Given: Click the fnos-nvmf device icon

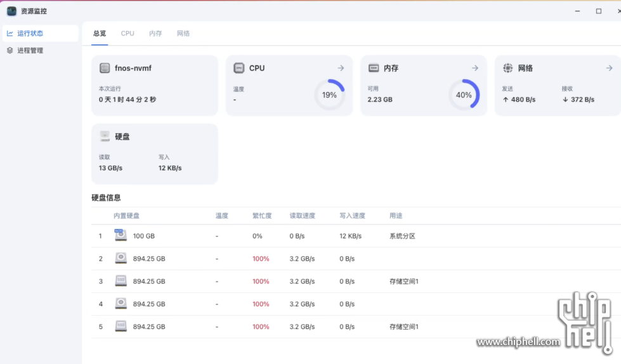Looking at the screenshot, I should pyautogui.click(x=105, y=68).
